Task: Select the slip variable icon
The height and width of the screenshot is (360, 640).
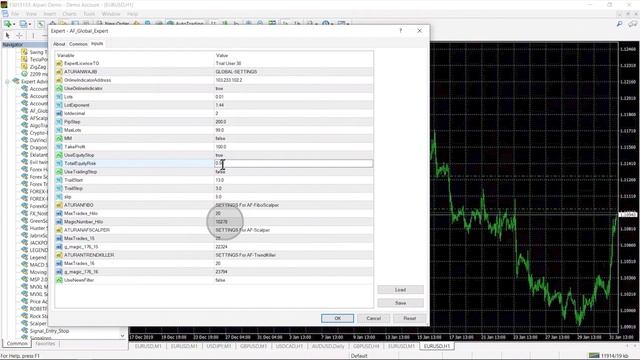Action: click(x=59, y=197)
